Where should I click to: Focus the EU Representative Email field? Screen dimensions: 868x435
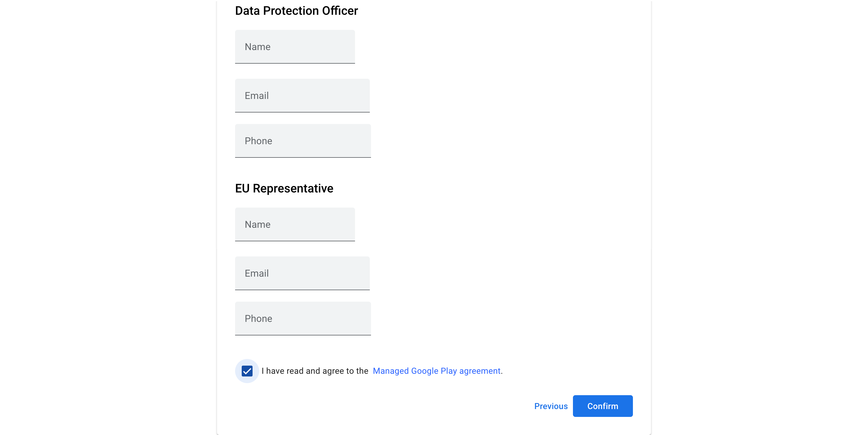point(302,273)
